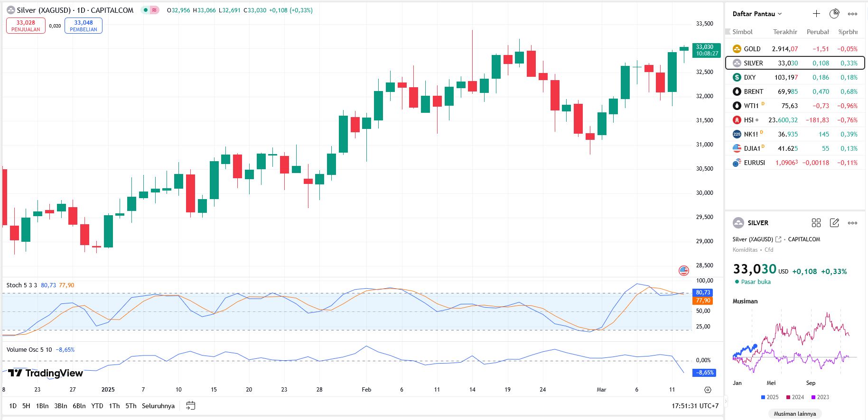Image resolution: width=868 pixels, height=420 pixels.
Task: Toggle the 2023 seasonal series legend
Action: [820, 397]
